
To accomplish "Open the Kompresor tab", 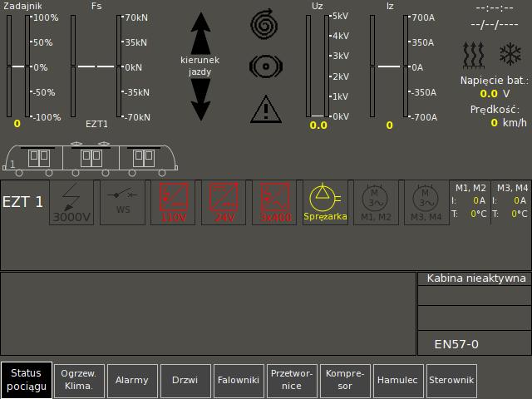I will click(x=345, y=381).
